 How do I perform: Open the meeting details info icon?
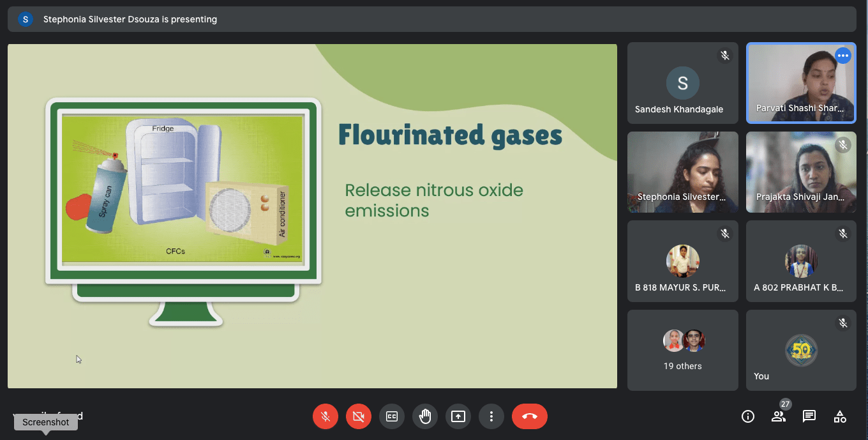point(748,416)
